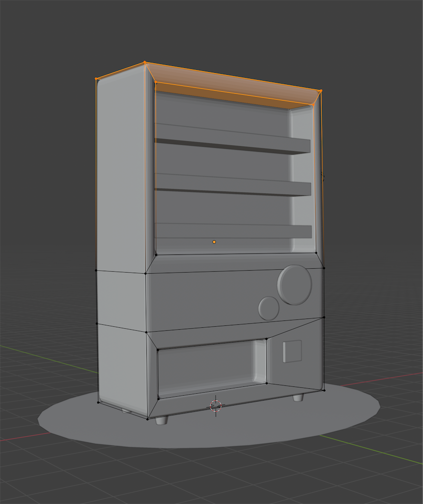Select the small round knob on the panel
The width and height of the screenshot is (423, 504).
(268, 309)
